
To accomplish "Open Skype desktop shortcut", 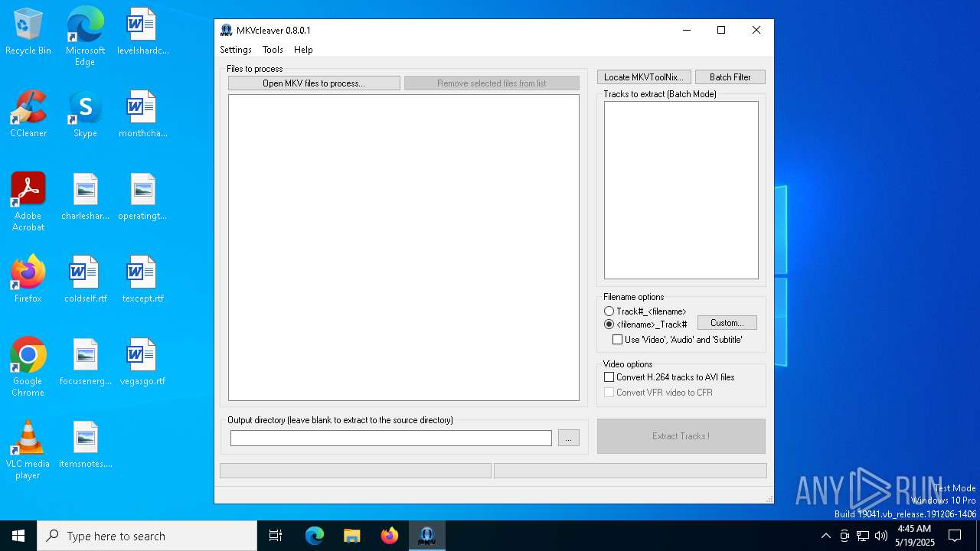I will 85,114.
